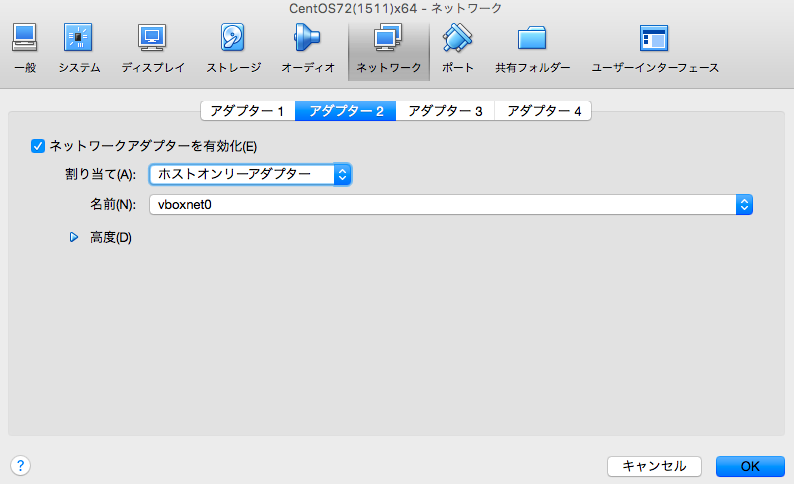Uncheck ネットワークアダプターを有効化 checkbox
This screenshot has height=484, width=794.
tap(38, 146)
